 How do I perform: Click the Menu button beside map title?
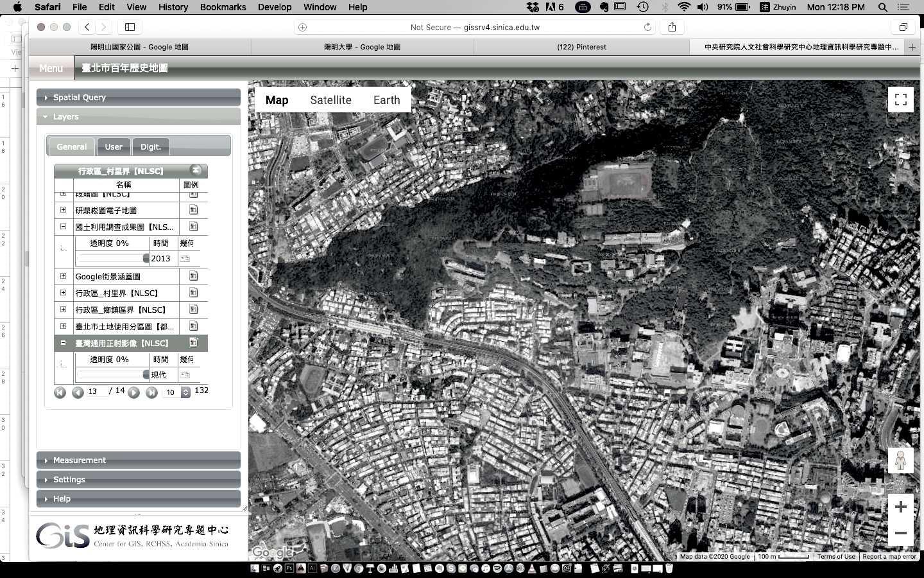[x=51, y=68]
